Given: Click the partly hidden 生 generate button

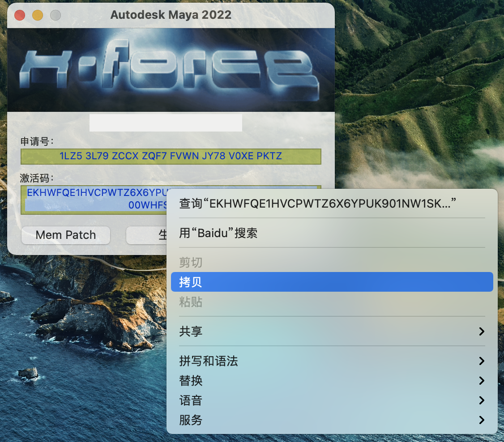Looking at the screenshot, I should (x=146, y=235).
